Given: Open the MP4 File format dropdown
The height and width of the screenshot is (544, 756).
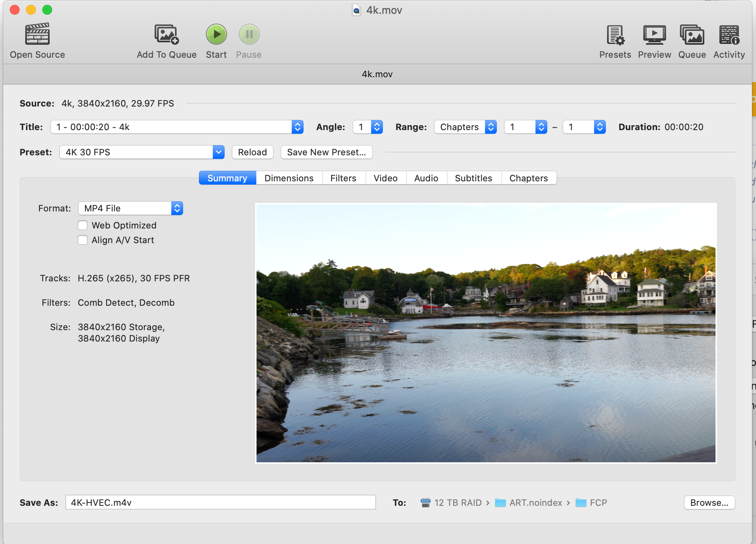Looking at the screenshot, I should (131, 208).
